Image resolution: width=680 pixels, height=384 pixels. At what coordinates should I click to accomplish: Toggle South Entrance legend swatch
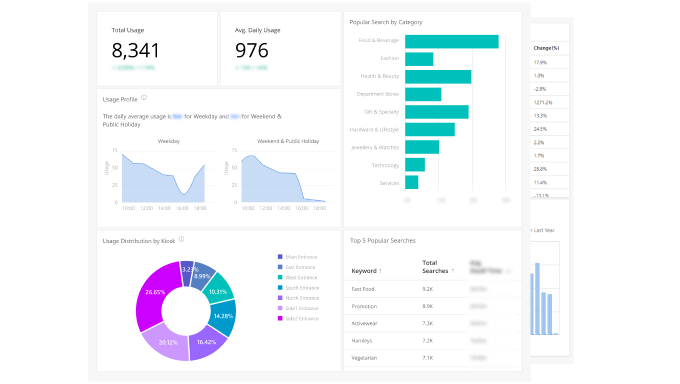click(280, 288)
